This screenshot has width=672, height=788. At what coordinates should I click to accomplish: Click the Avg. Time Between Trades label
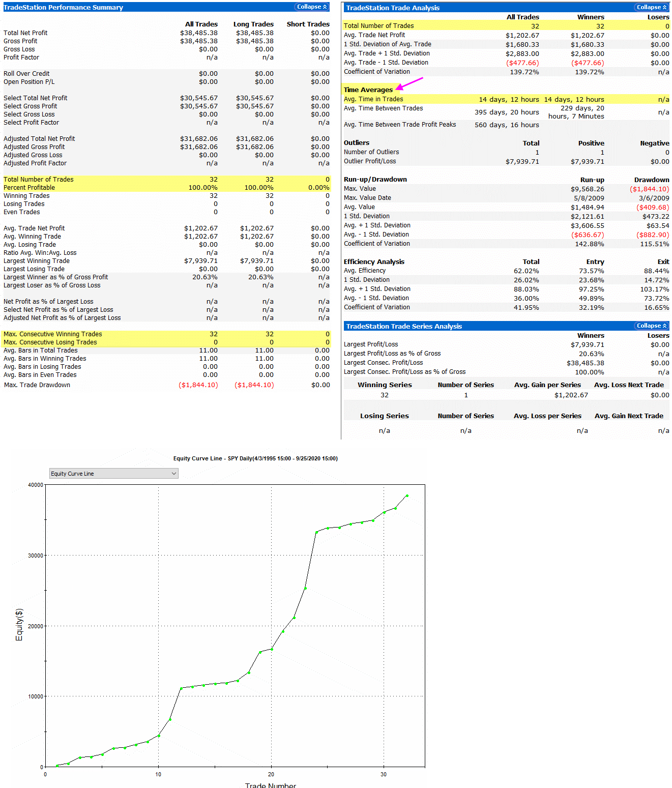[x=384, y=108]
